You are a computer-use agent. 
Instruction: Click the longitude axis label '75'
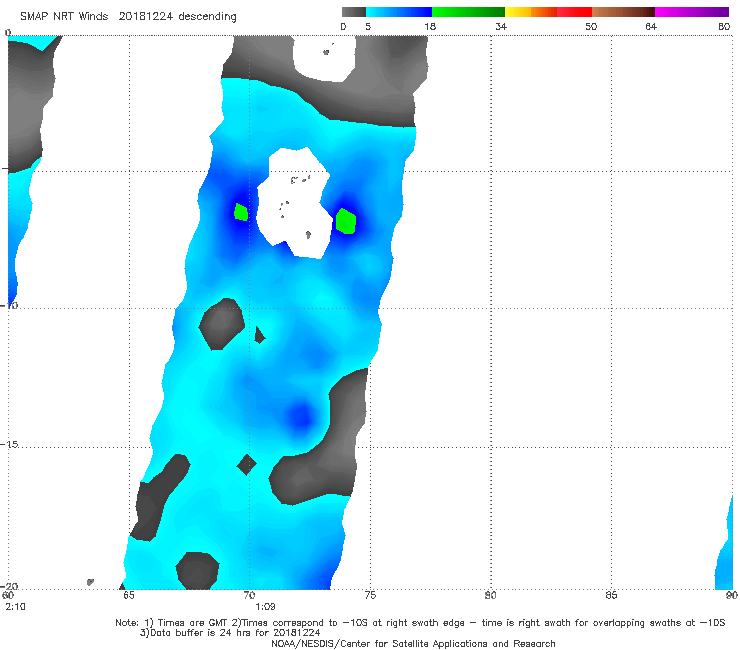[x=370, y=595]
